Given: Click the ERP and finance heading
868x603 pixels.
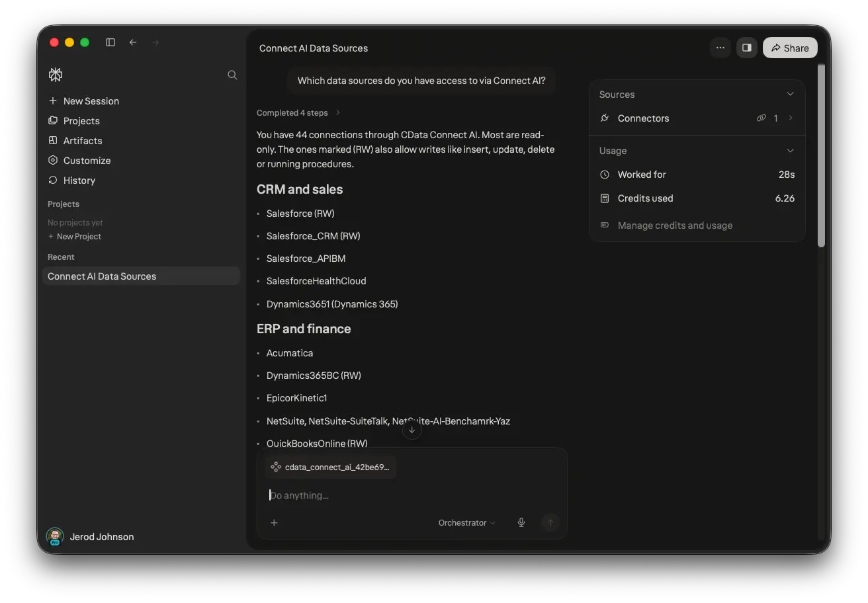Looking at the screenshot, I should (304, 329).
